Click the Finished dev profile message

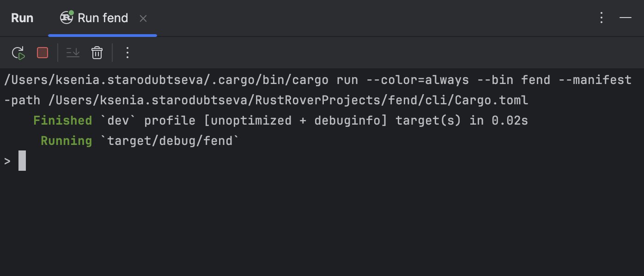tap(62, 120)
